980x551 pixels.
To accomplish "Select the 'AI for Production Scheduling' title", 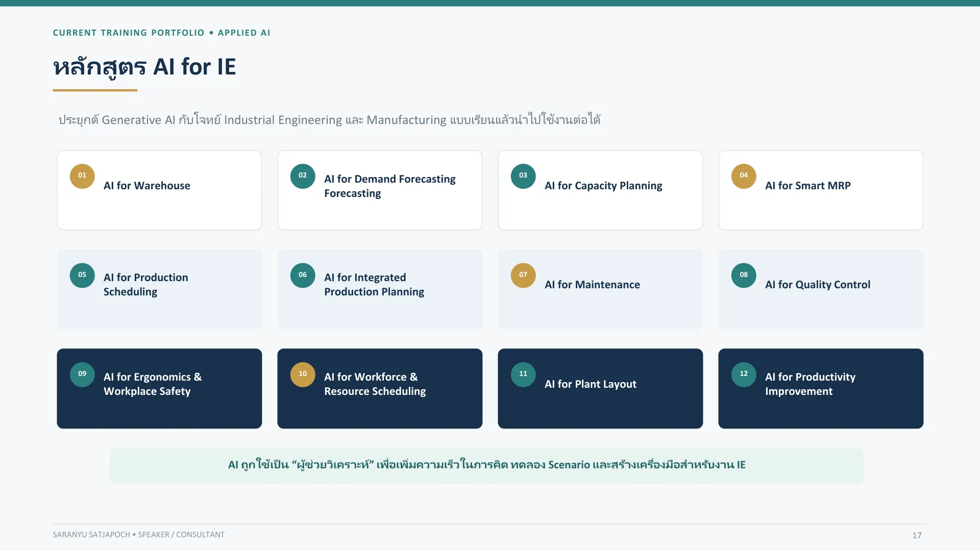I will click(146, 285).
